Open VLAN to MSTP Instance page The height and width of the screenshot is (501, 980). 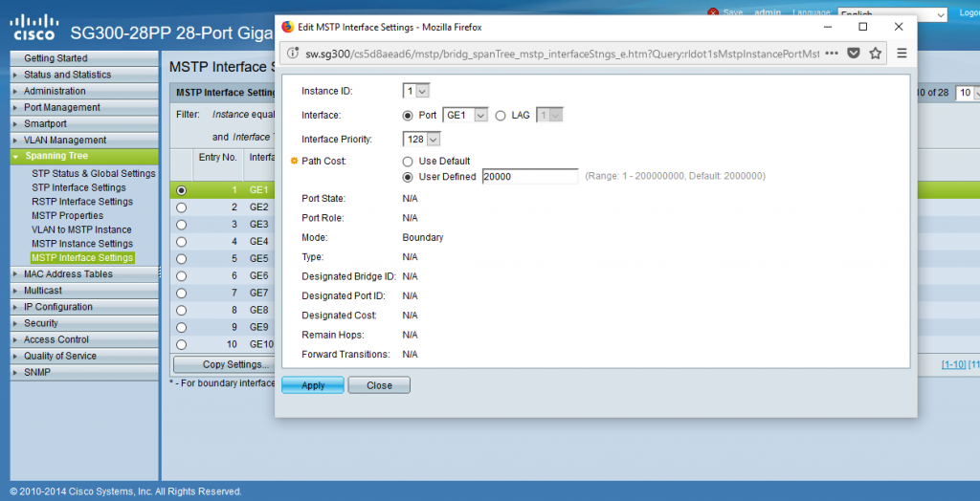pos(82,229)
